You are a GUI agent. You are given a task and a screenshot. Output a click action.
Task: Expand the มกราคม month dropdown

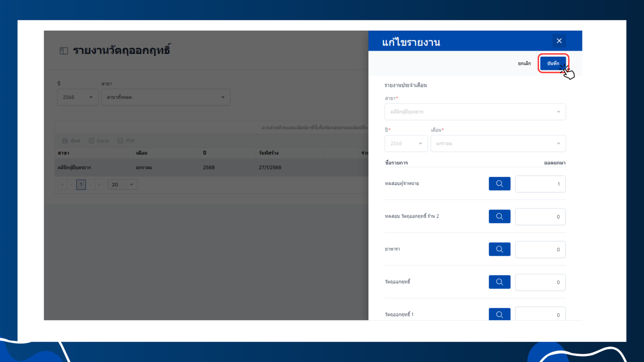tap(498, 144)
